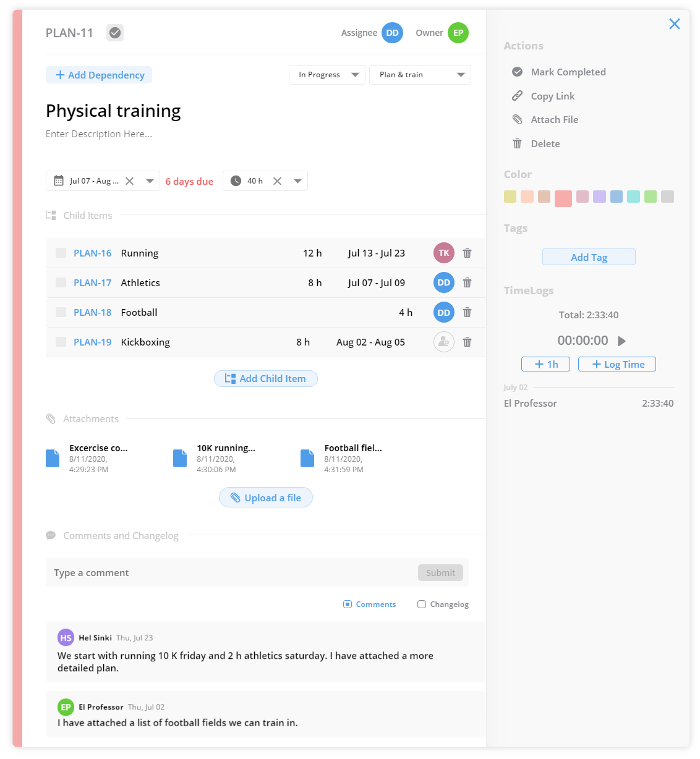Click the clock icon in the 40 h field
The height and width of the screenshot is (759, 700).
tap(236, 180)
